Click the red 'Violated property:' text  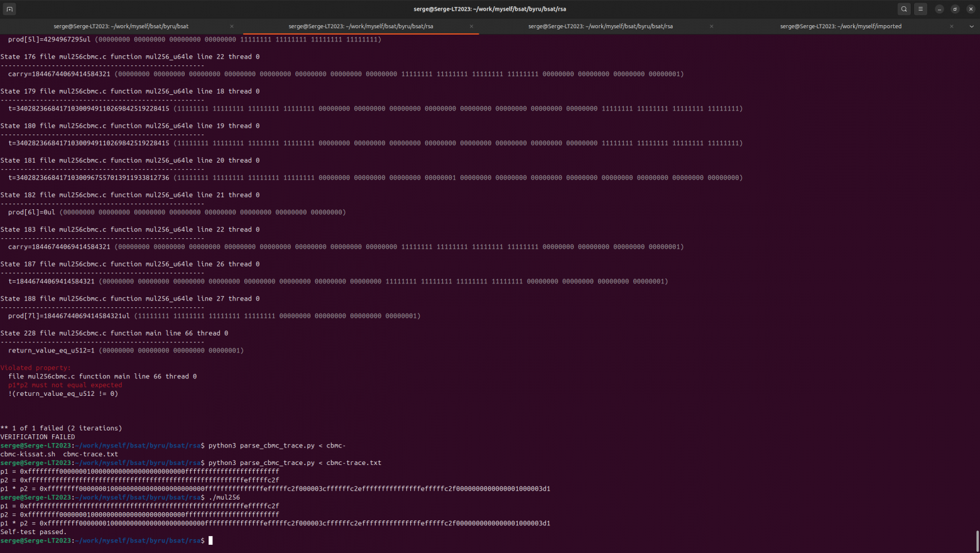[36, 368]
